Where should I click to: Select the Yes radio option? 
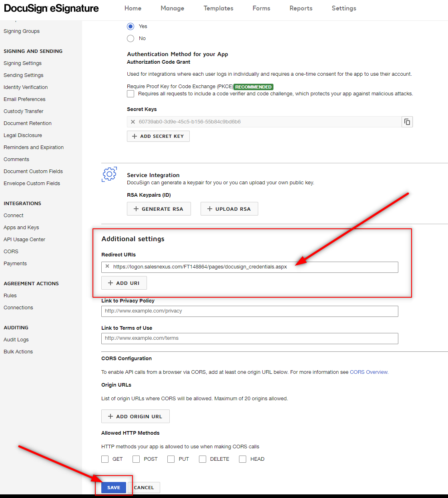tap(131, 26)
